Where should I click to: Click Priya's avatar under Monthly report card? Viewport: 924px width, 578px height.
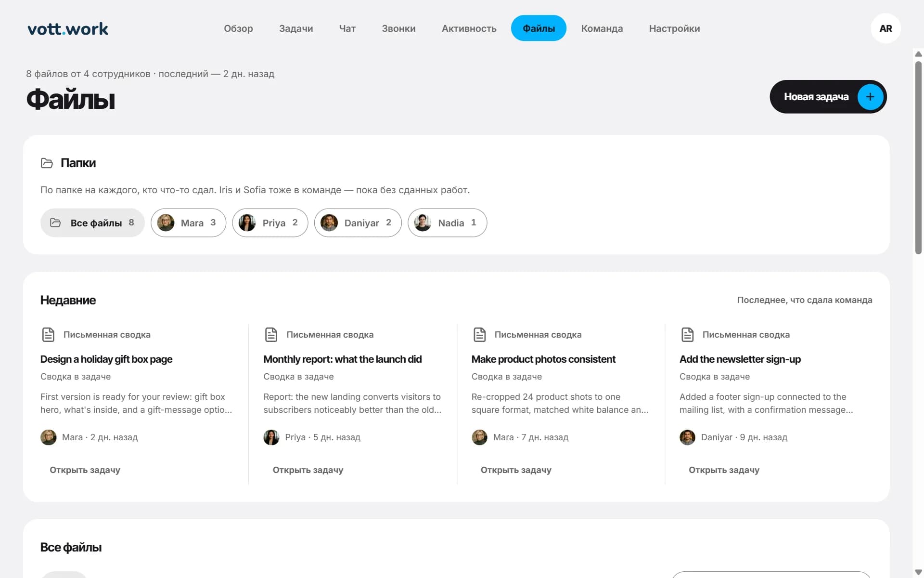271,437
